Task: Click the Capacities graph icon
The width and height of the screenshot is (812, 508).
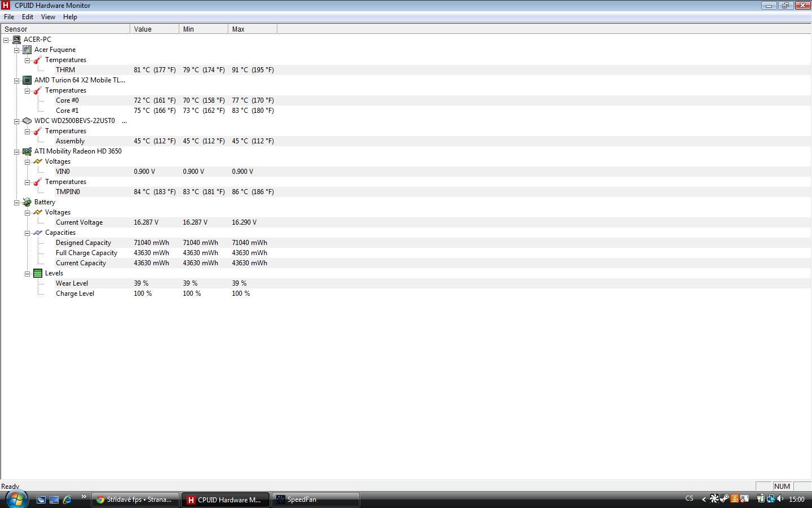Action: click(x=38, y=233)
